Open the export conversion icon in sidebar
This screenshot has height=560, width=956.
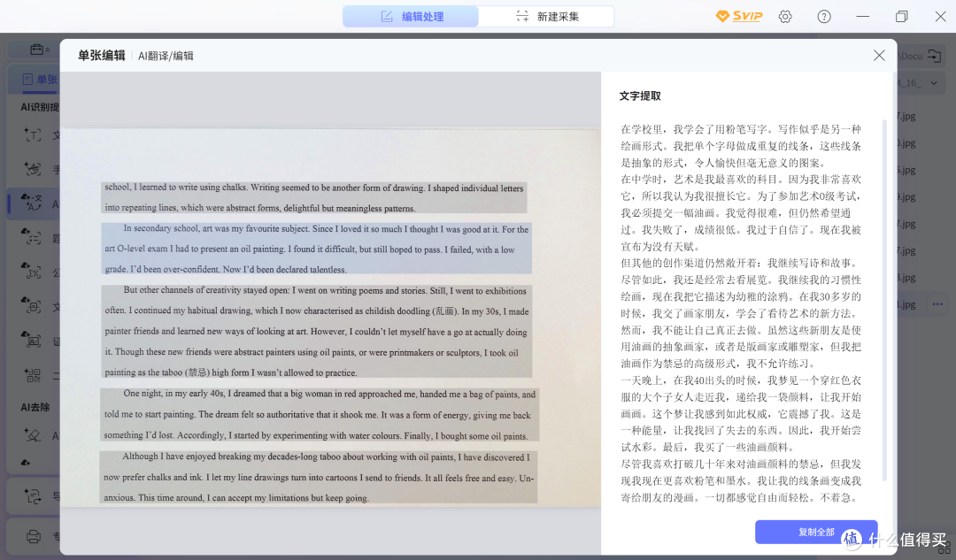pos(33,496)
